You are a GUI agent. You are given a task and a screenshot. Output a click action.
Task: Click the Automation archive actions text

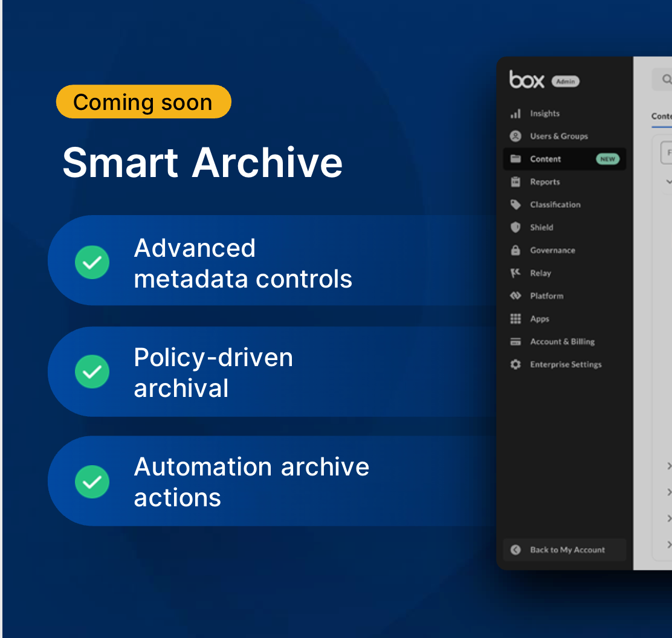[251, 482]
